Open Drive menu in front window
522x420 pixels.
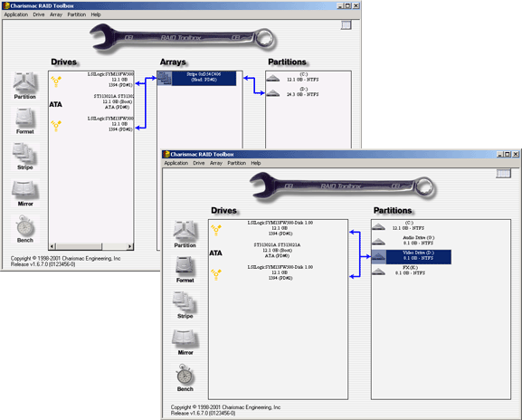pos(199,163)
